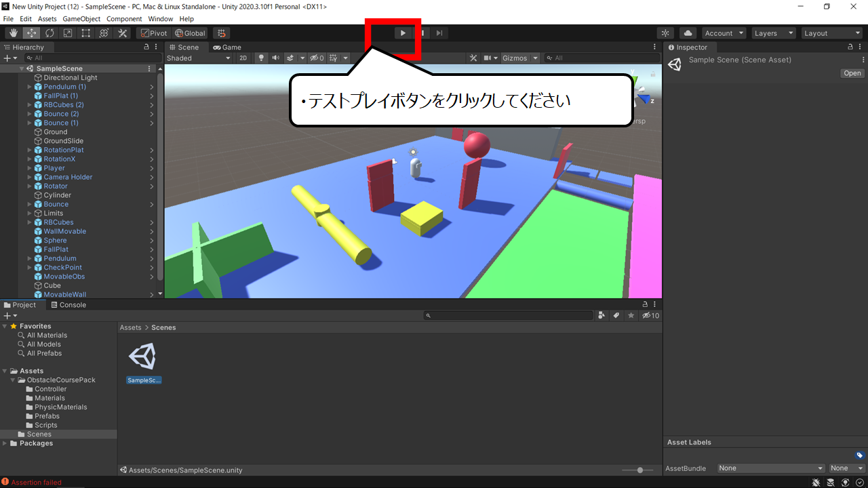This screenshot has height=488, width=868.
Task: Open custom editor tools
Action: [123, 33]
